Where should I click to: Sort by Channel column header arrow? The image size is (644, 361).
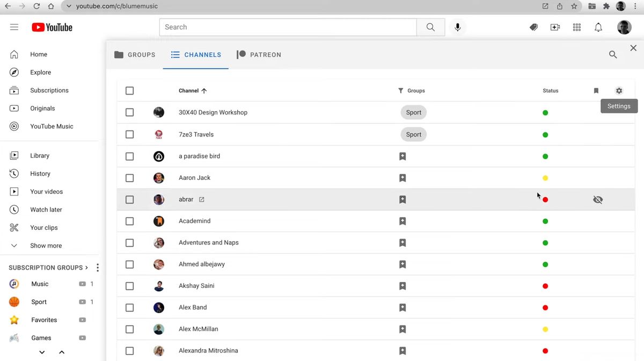click(x=204, y=91)
